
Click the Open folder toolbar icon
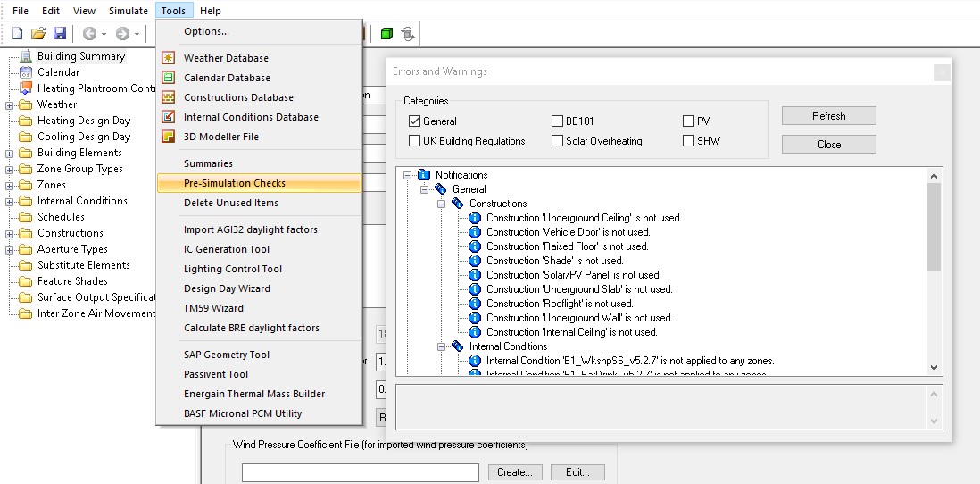click(x=38, y=34)
